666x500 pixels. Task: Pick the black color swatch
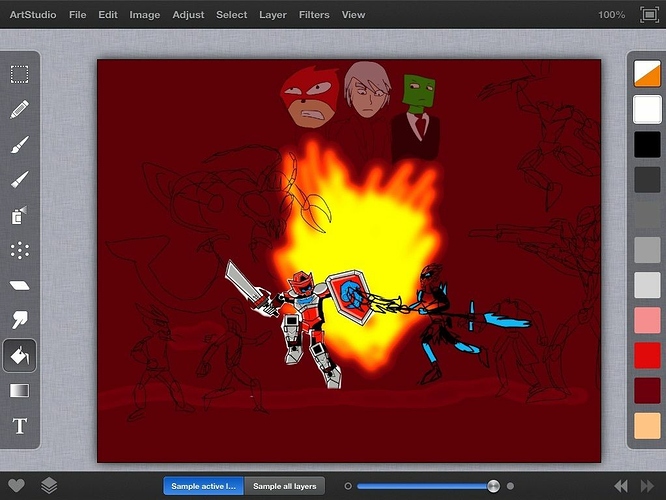click(x=647, y=144)
